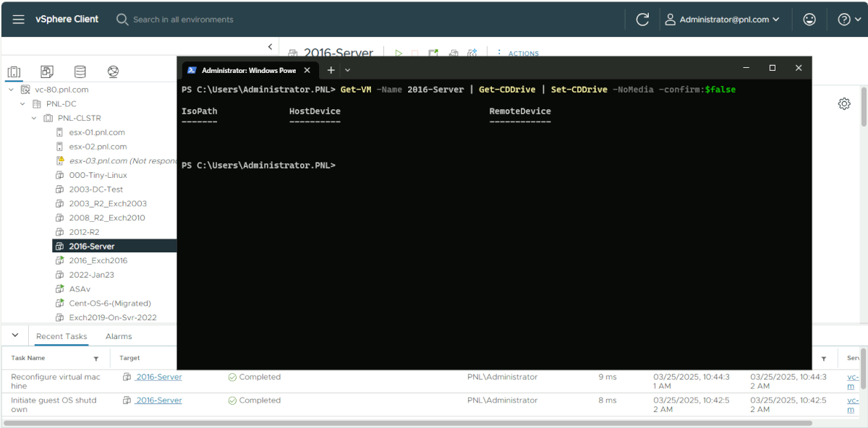Click the 9 ms queued time cell
Viewport: 868px width, 428px height.
(x=608, y=377)
